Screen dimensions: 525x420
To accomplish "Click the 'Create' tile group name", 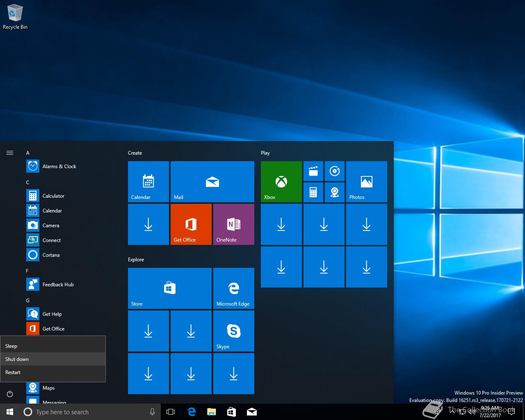I will pos(135,153).
